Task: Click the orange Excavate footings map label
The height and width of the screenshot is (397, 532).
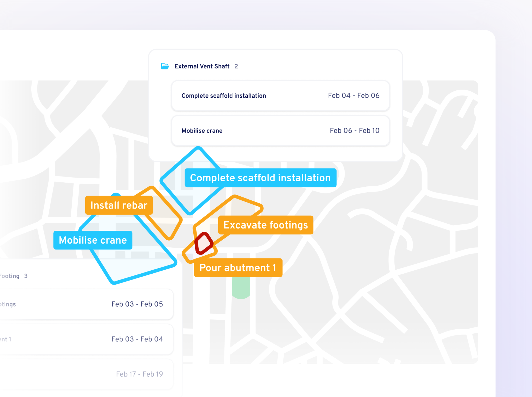Action: click(x=265, y=225)
